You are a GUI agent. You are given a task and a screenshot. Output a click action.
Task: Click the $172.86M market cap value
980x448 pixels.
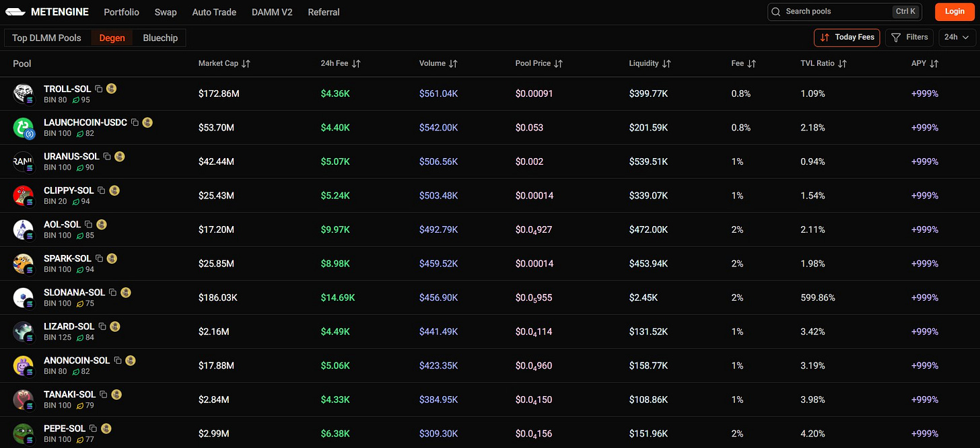219,94
